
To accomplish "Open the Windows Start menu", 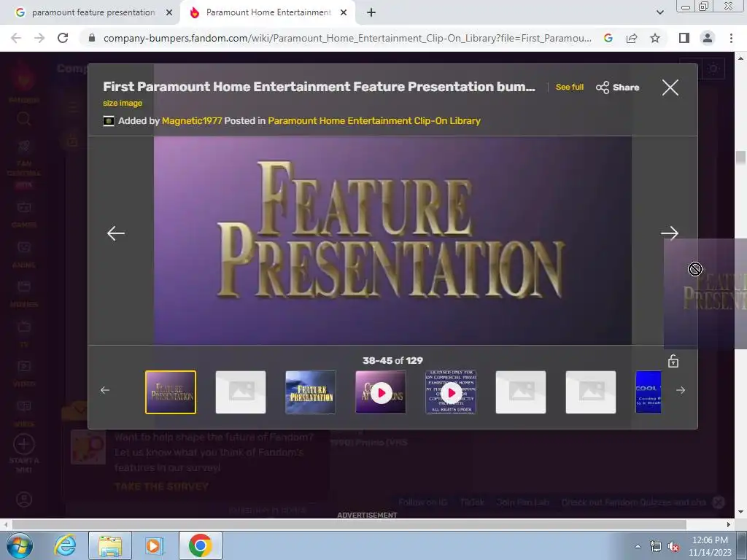I will (x=20, y=545).
